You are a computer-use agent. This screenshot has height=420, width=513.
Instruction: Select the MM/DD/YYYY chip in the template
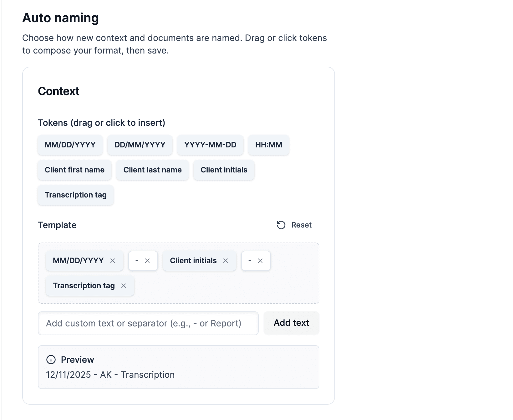(x=78, y=261)
